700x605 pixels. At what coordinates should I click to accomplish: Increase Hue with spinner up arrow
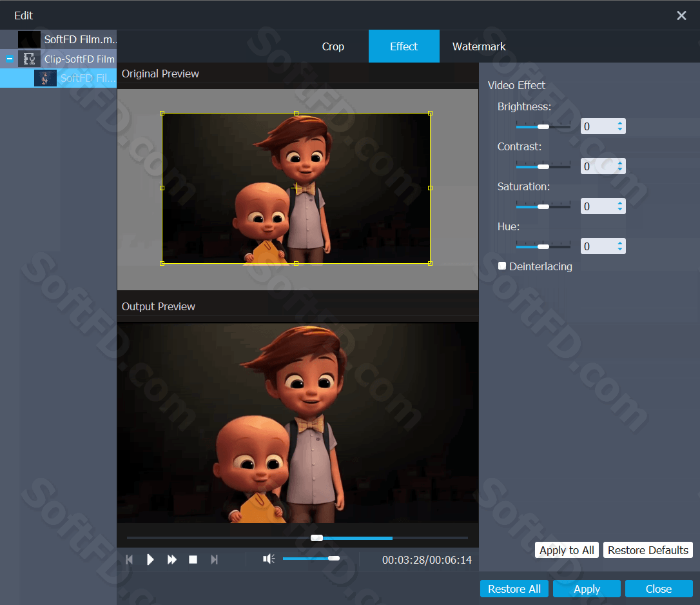620,243
